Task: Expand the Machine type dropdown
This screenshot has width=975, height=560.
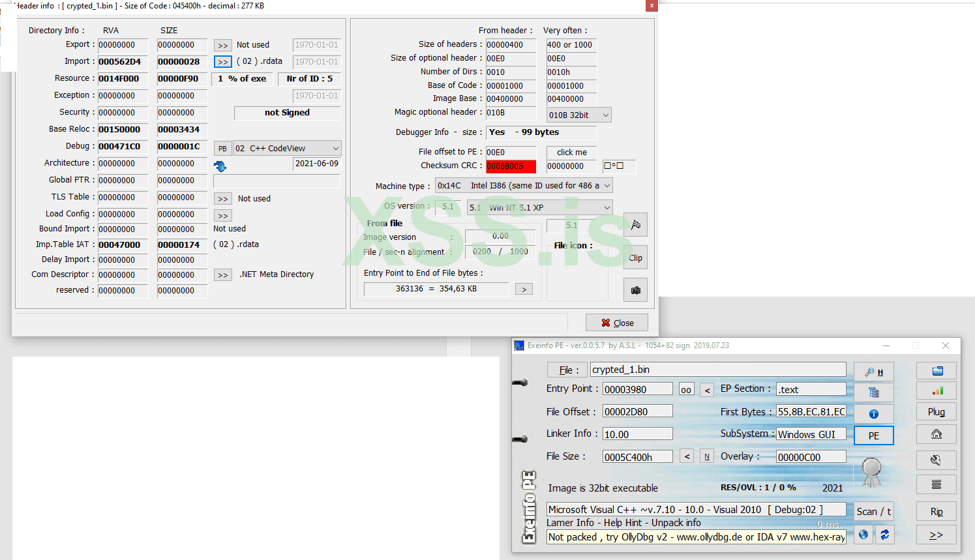Action: pos(524,186)
